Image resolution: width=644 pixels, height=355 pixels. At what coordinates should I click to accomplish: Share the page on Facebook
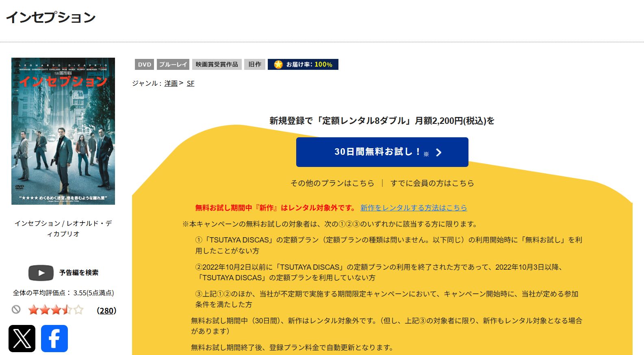coord(54,338)
